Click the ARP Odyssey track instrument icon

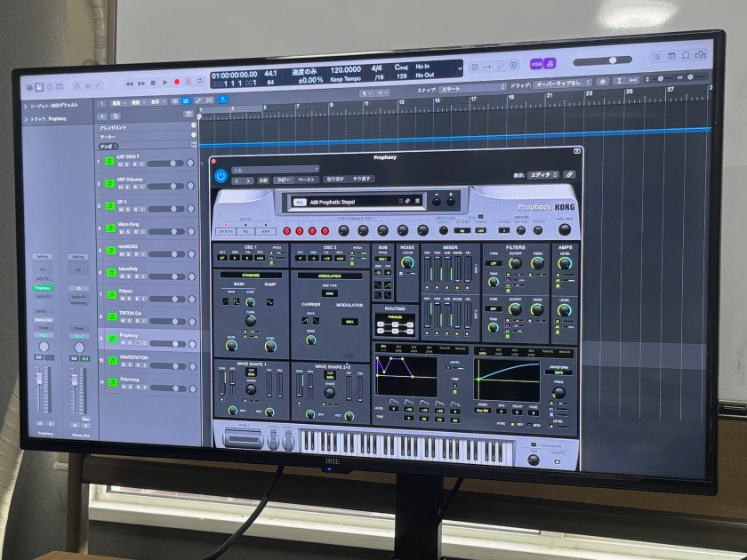click(x=109, y=184)
